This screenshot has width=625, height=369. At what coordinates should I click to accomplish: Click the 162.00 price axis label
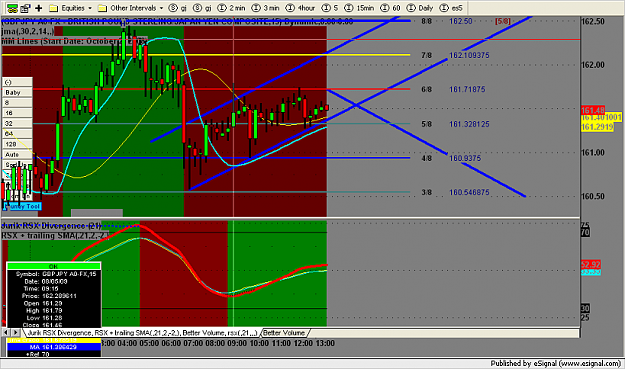[x=593, y=65]
